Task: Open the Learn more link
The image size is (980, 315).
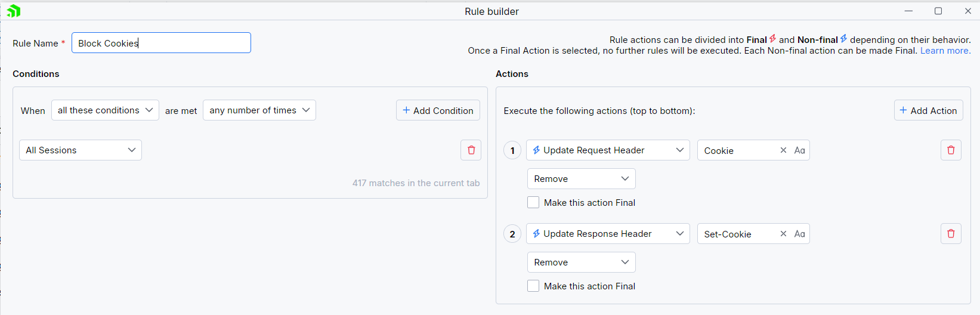Action: tap(945, 51)
